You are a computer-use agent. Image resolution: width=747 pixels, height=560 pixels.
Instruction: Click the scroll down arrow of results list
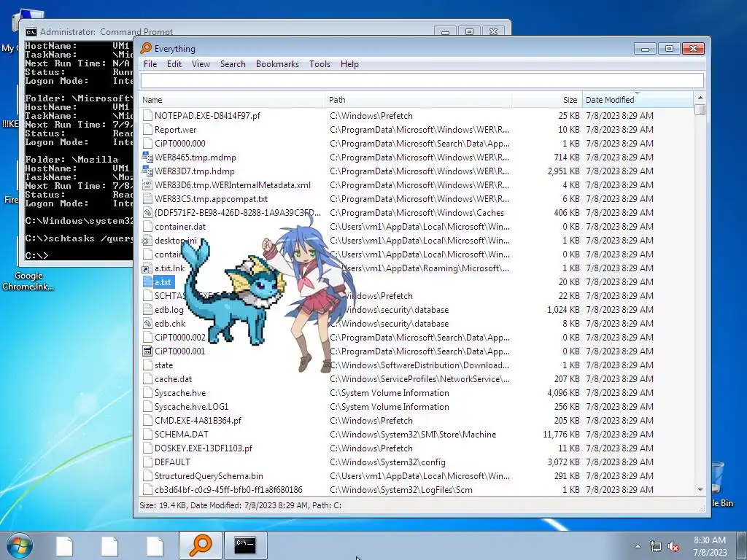pos(700,489)
